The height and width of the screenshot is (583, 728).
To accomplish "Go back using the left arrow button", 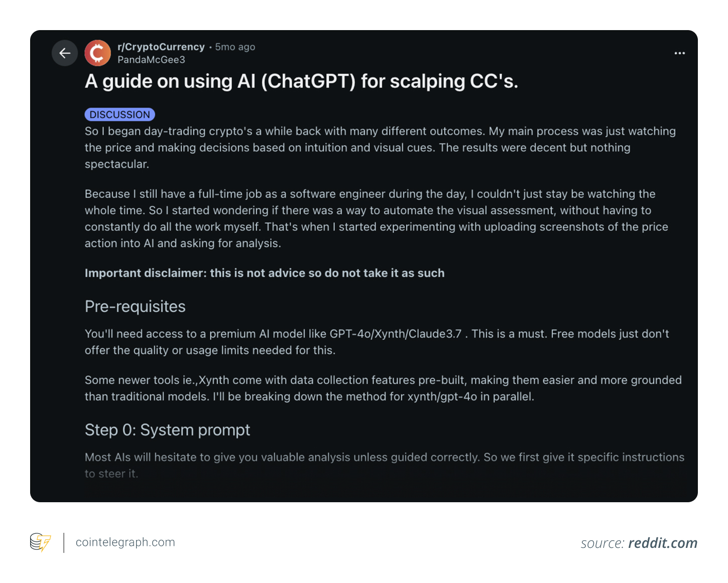I will point(65,53).
